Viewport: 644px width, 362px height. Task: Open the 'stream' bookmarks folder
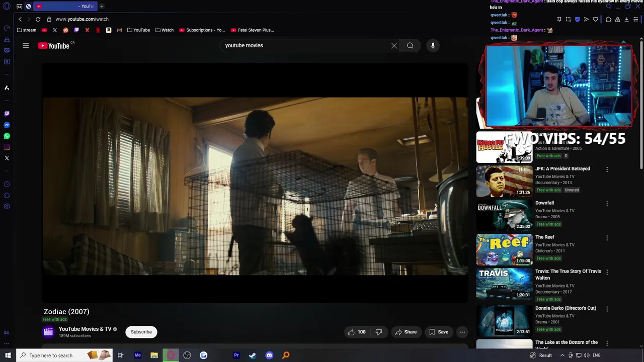click(x=27, y=30)
